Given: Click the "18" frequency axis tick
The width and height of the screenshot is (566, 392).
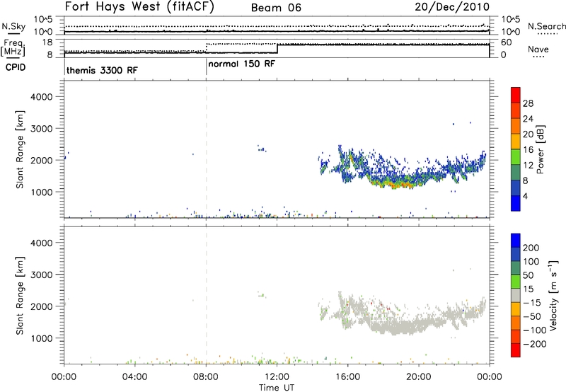Looking at the screenshot, I should pyautogui.click(x=47, y=42).
